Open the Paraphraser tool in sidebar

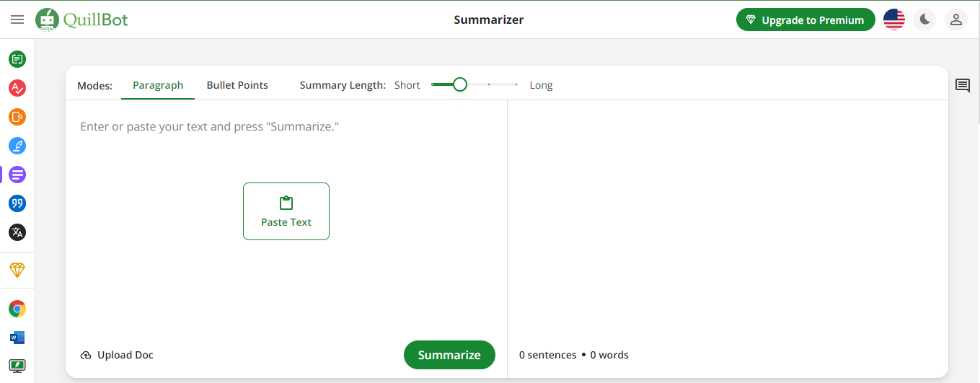click(17, 59)
